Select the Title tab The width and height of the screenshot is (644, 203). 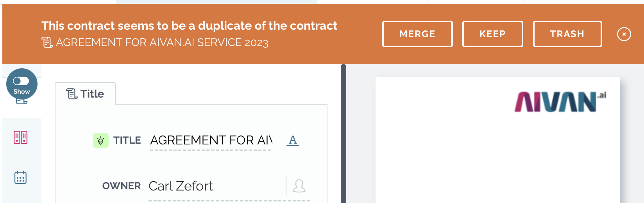pos(85,94)
